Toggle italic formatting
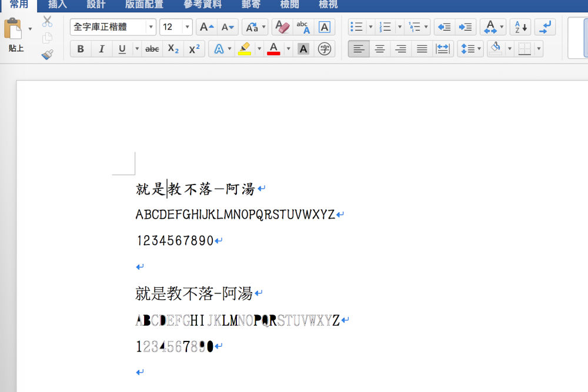This screenshot has width=588, height=392. pos(101,49)
